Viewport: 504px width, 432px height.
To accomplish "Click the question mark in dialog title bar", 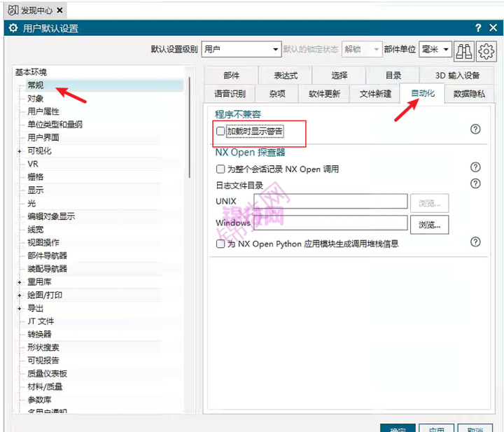I will [477, 28].
